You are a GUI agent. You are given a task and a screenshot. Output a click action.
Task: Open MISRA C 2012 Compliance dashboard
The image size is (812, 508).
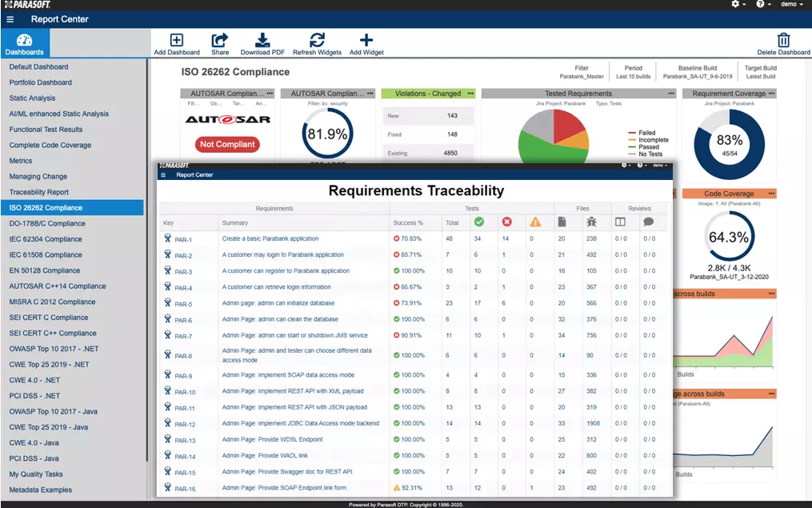(x=52, y=302)
